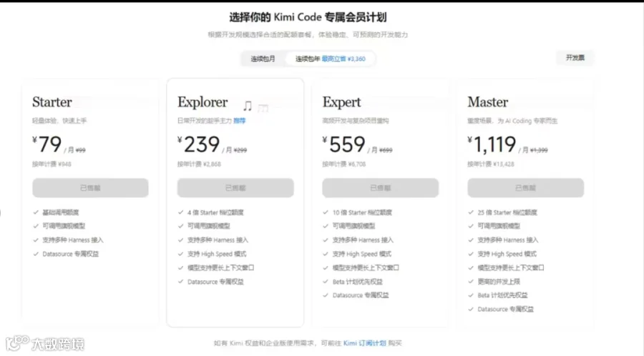Viewport: 644px width, 356px height.
Task: Click the ¥79 monthly price
Action: pos(47,144)
